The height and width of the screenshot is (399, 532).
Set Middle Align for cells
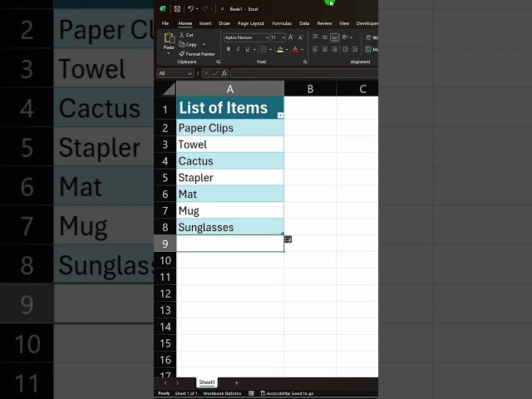click(325, 37)
